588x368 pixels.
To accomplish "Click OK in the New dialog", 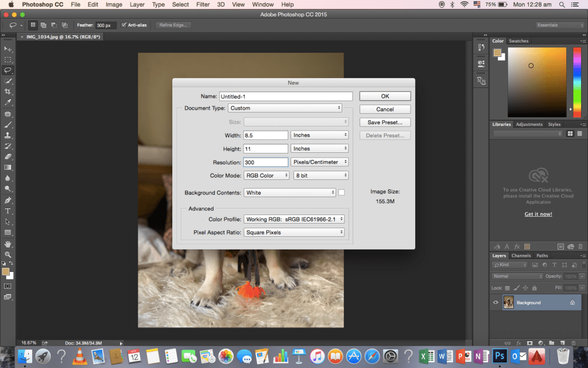I will point(385,96).
